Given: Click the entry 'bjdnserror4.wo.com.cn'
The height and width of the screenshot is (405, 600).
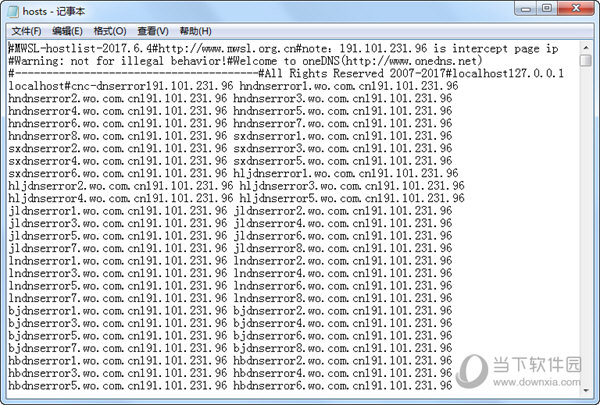Looking at the screenshot, I should coord(298,323).
